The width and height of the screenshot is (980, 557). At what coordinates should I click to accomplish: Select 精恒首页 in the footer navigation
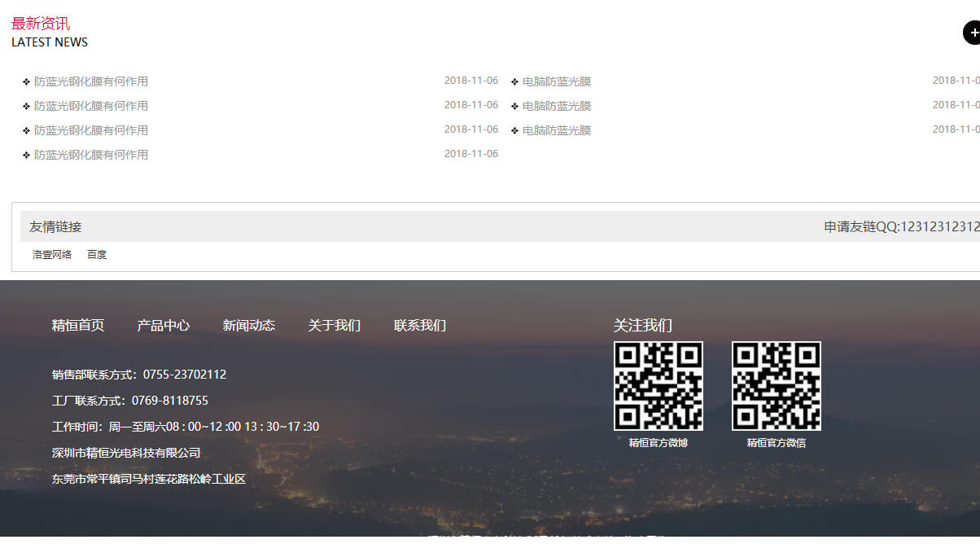click(x=77, y=325)
